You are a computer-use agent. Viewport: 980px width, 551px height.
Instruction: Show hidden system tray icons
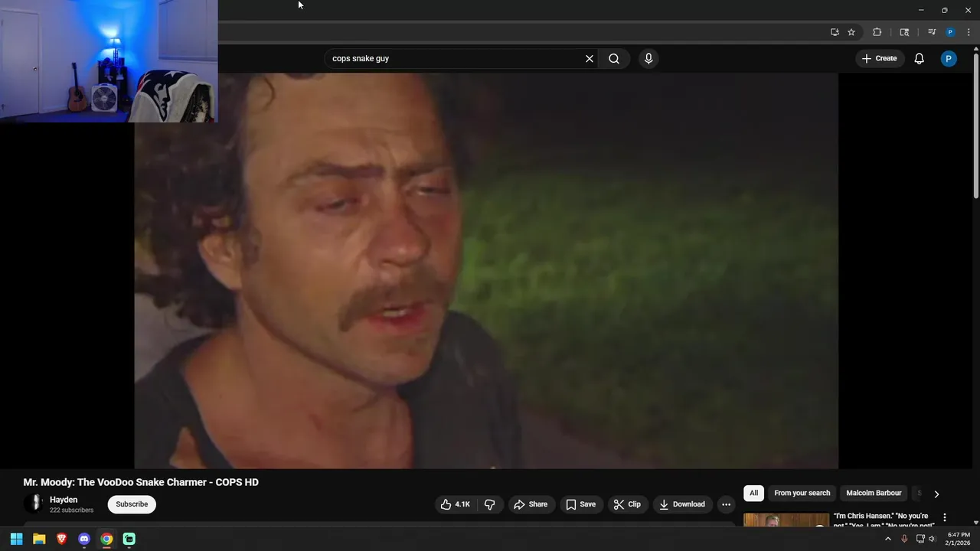888,539
